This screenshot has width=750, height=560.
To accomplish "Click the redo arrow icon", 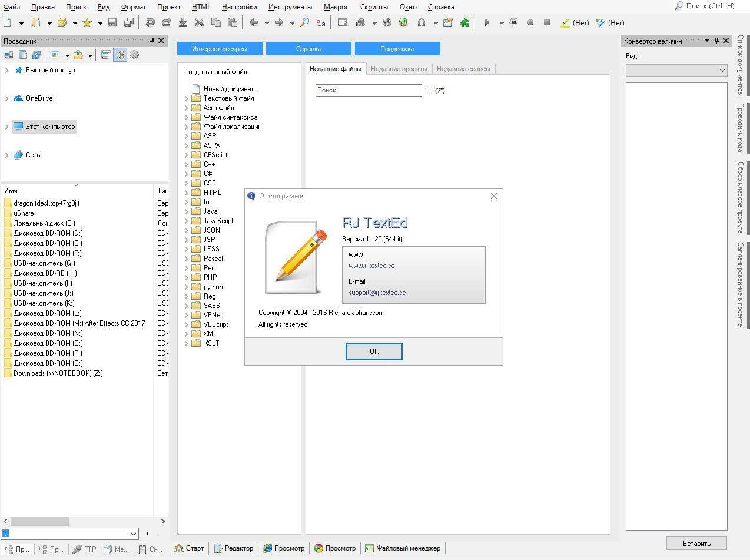I will pos(166,23).
